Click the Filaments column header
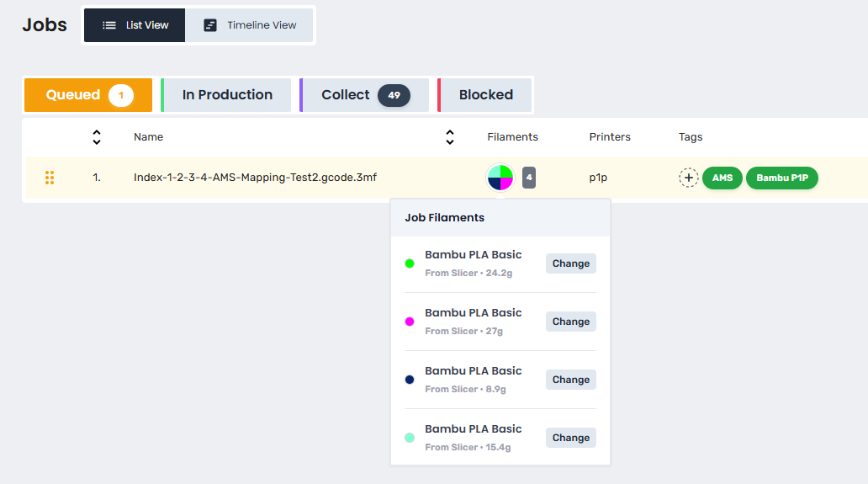The image size is (868, 484). [512, 136]
